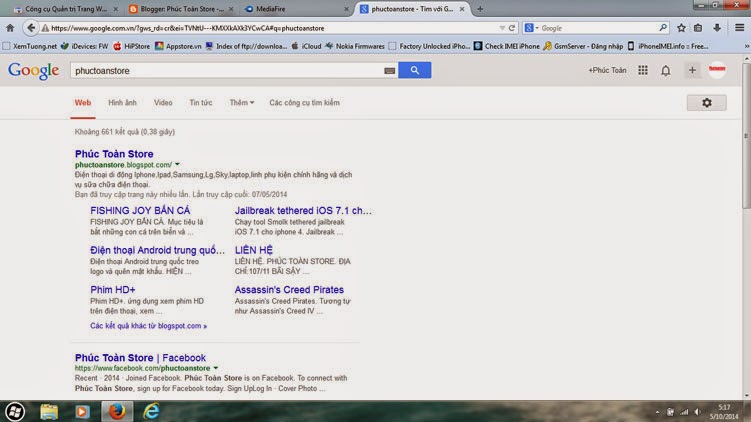Switch to the MediaFire tab
Image resolution: width=751 pixels, height=422 pixels.
click(296, 9)
